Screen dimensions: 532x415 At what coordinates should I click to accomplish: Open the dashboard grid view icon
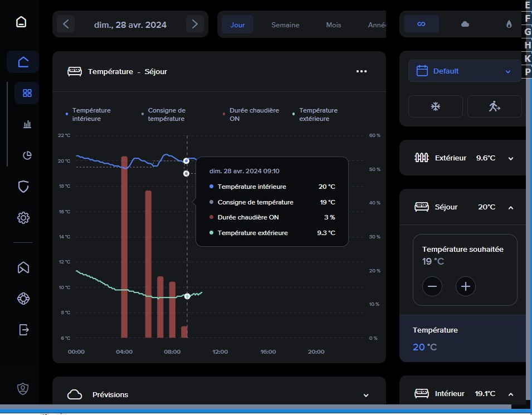click(27, 93)
